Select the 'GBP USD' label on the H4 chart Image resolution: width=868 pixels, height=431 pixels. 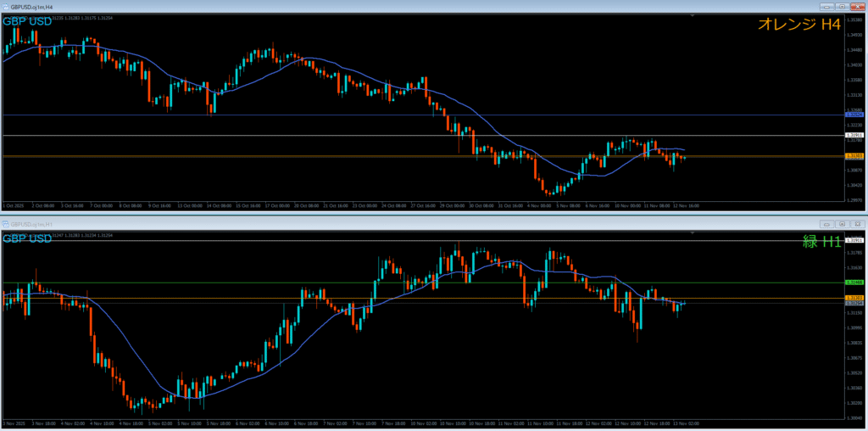27,21
